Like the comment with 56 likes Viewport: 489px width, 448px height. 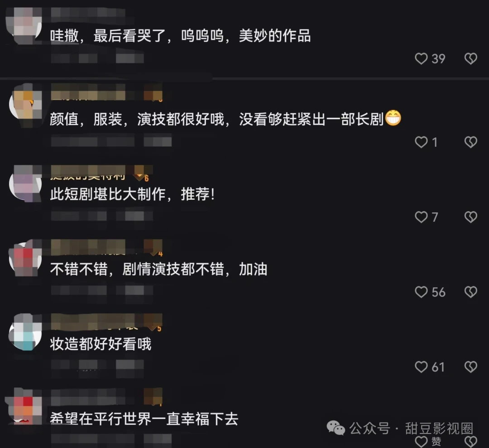[x=421, y=292]
